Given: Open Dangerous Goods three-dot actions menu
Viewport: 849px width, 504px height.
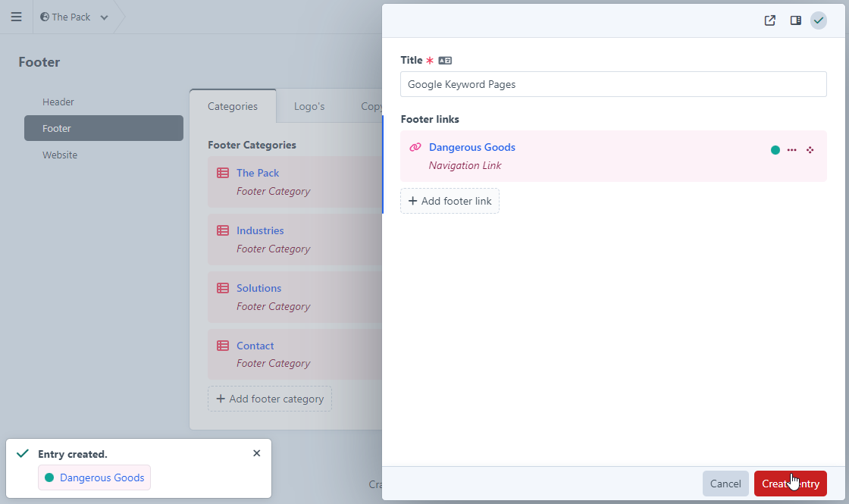Looking at the screenshot, I should point(791,150).
